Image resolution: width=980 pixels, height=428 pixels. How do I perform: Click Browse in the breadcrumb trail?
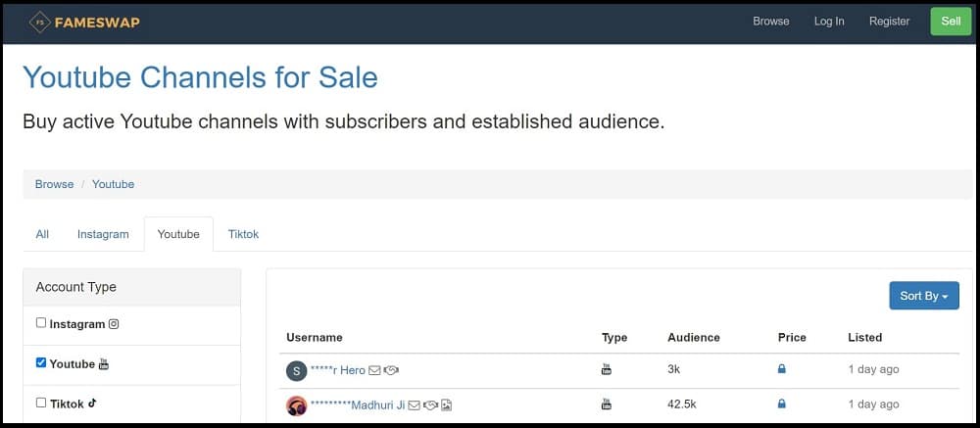tap(54, 184)
